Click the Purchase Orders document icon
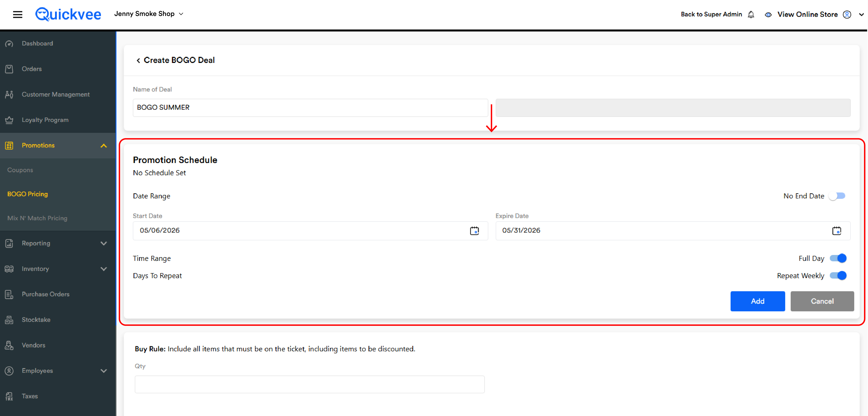The image size is (868, 416). coord(9,294)
